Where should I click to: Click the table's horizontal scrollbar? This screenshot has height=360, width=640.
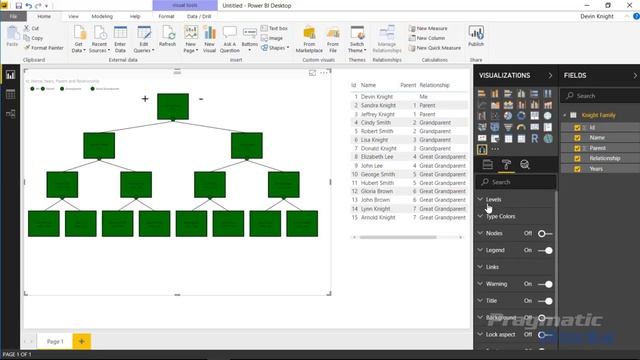398,237
